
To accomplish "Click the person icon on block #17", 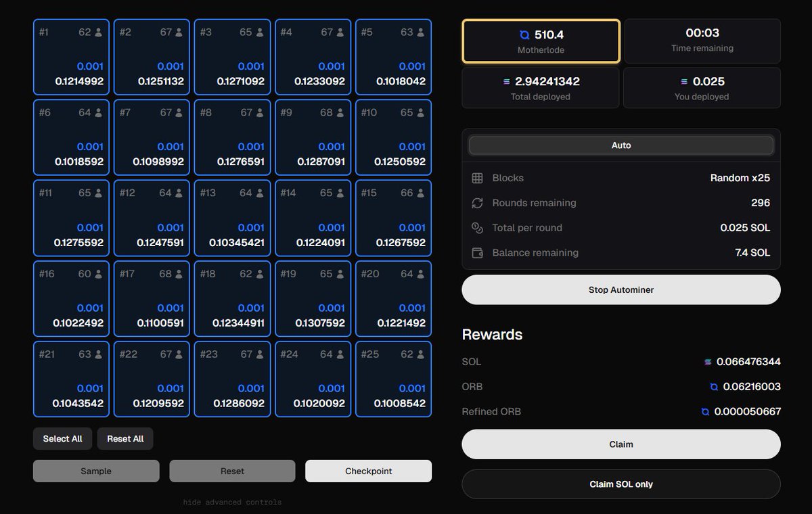I will (x=179, y=273).
